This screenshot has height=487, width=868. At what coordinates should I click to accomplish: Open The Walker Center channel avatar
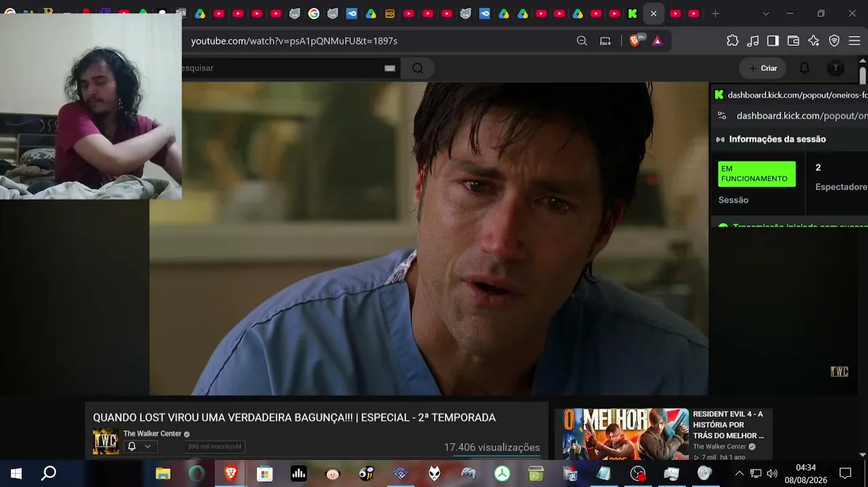point(106,442)
